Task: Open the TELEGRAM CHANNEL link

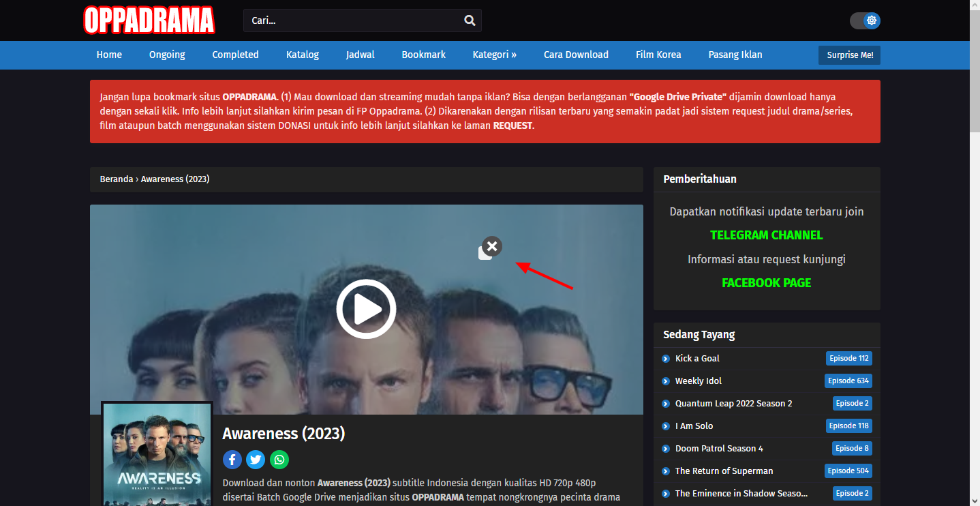Action: (x=766, y=235)
